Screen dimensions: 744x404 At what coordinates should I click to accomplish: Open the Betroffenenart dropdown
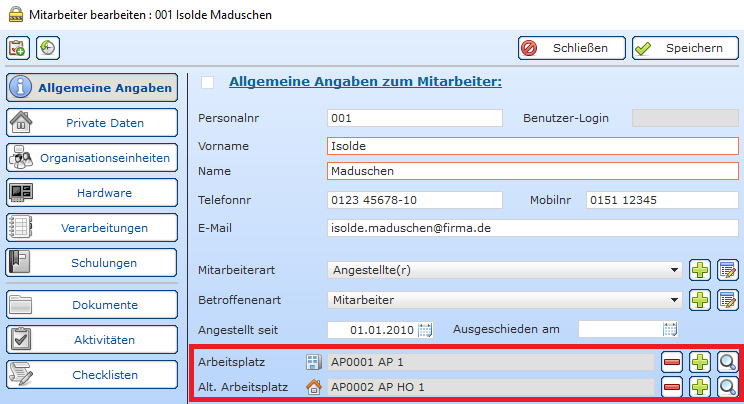point(505,300)
